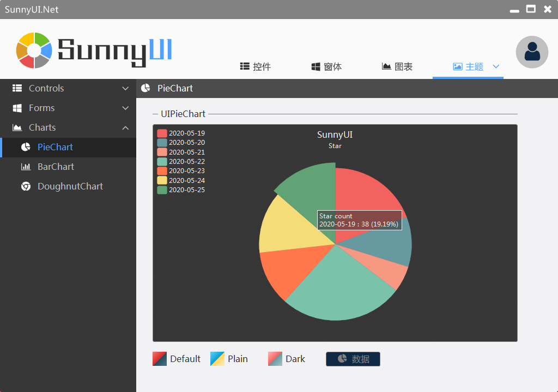This screenshot has height=392, width=558.
Task: Click the pie icon in PieChart page header
Action: tap(145, 88)
